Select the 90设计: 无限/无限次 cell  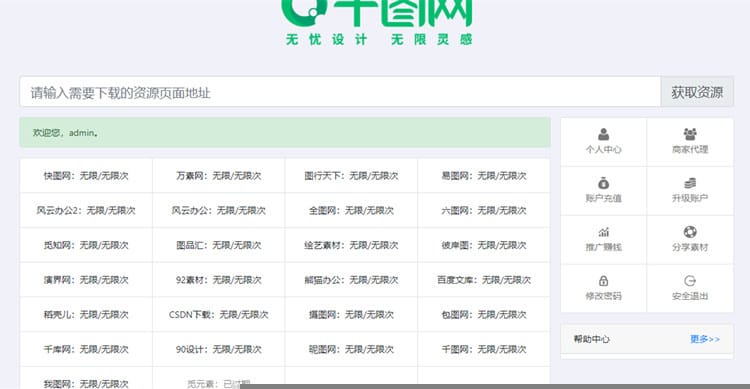(x=219, y=349)
